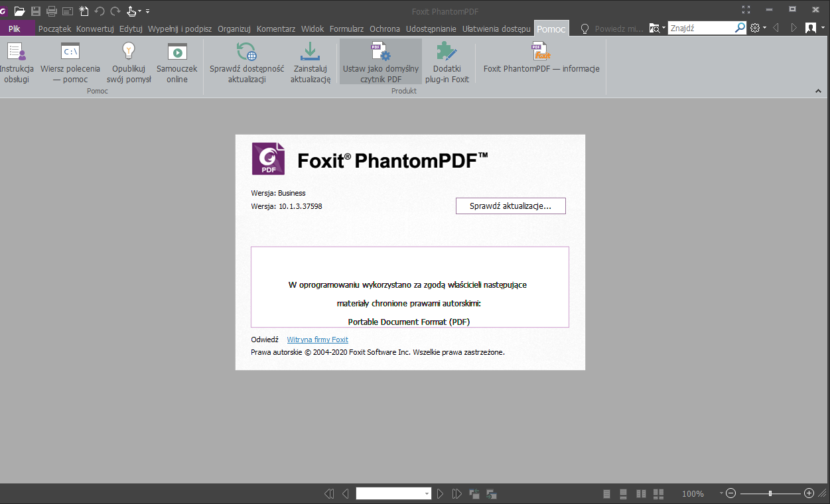Click the Opublikuj swój pomysł lightbulb
This screenshot has height=504, width=830.
click(x=129, y=62)
